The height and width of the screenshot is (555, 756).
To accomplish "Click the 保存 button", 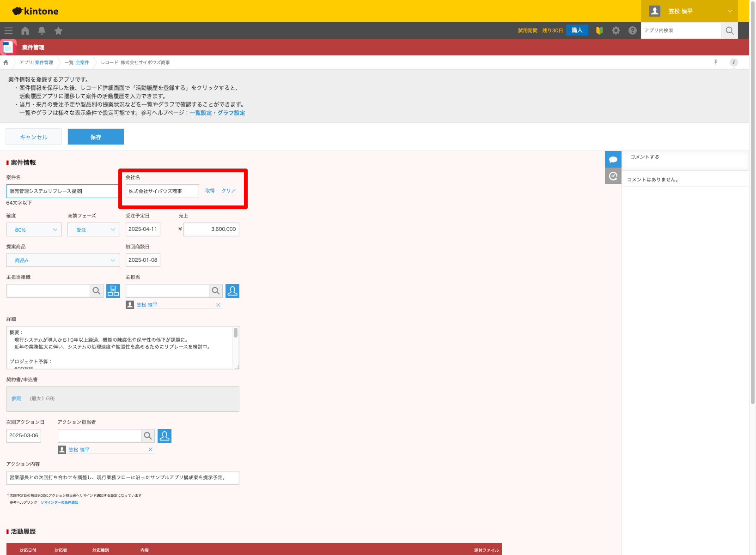I will pos(96,137).
